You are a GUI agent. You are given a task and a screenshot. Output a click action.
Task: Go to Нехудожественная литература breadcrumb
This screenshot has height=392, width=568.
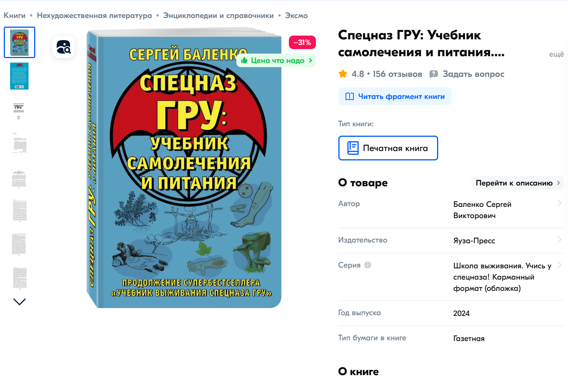[x=95, y=15]
